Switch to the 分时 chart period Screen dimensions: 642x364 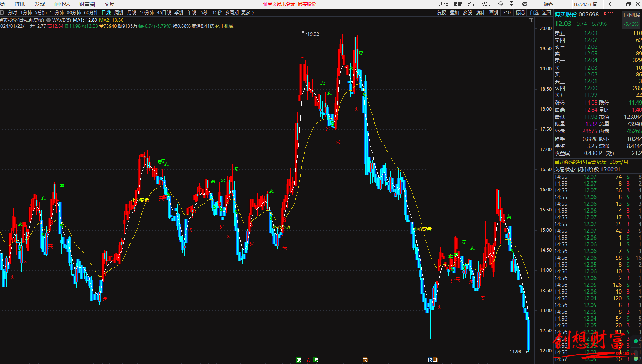tap(12, 13)
